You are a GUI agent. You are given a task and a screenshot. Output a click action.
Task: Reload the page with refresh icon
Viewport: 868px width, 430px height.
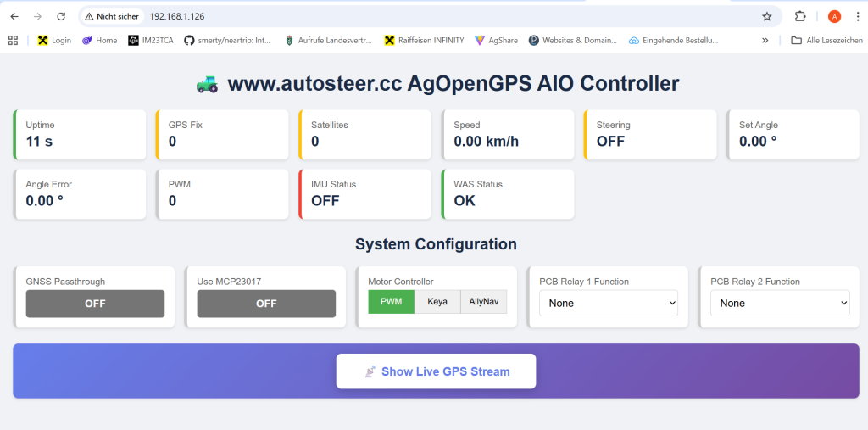tap(61, 16)
